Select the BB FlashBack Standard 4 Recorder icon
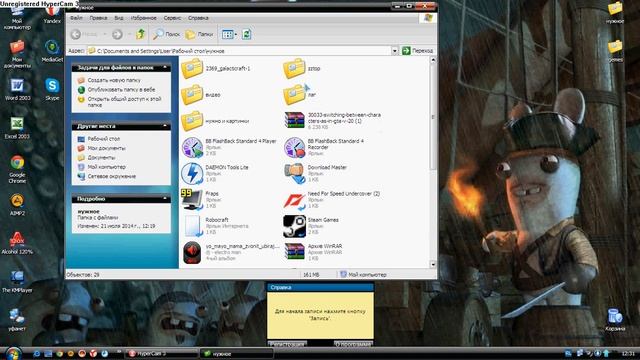Screen dimensions: 640x360 294,147
